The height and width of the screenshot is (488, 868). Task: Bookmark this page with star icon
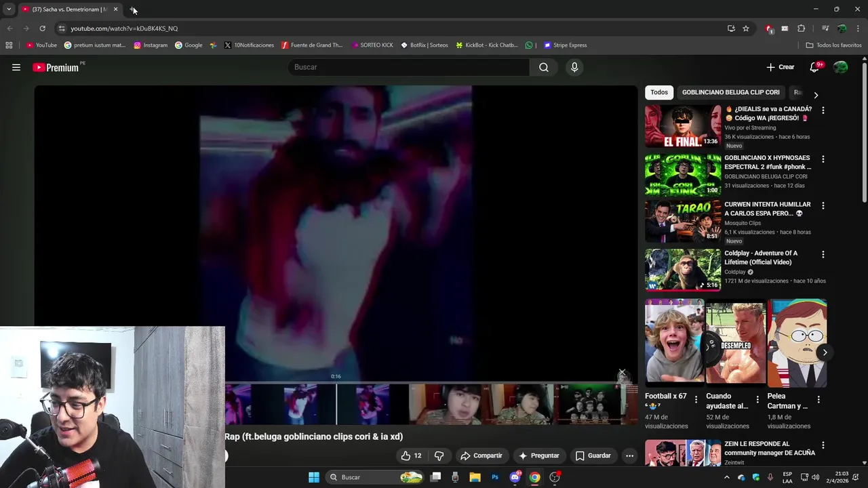(746, 28)
